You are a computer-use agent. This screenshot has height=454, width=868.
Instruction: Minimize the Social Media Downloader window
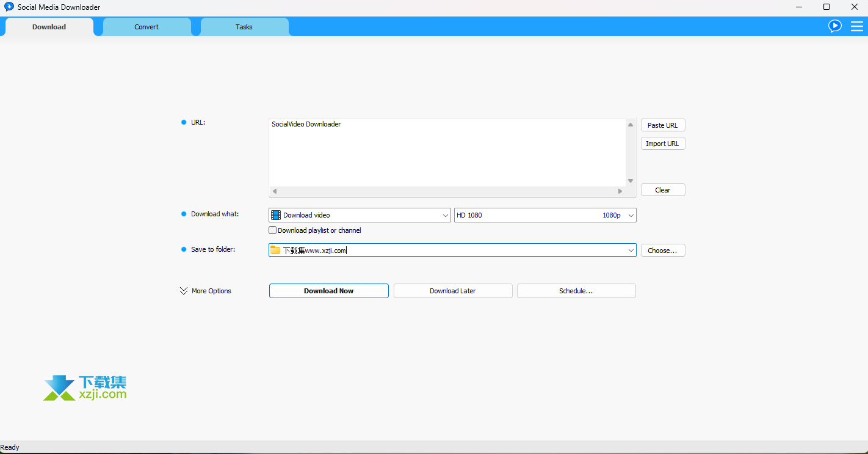tap(799, 7)
